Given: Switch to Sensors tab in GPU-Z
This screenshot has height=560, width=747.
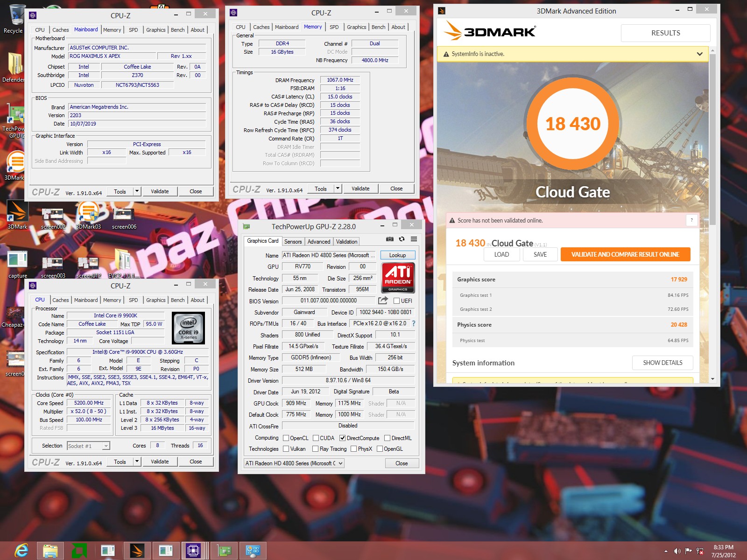Looking at the screenshot, I should point(293,241).
